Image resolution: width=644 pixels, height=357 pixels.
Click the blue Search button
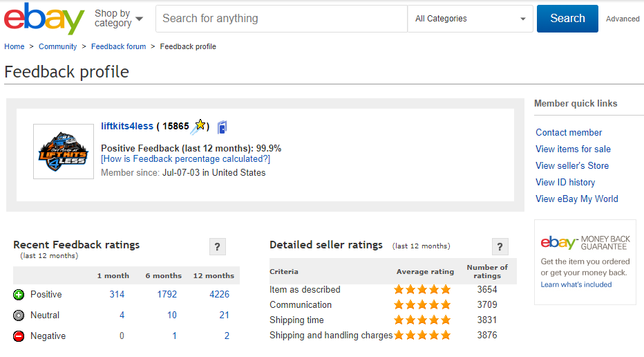point(567,19)
